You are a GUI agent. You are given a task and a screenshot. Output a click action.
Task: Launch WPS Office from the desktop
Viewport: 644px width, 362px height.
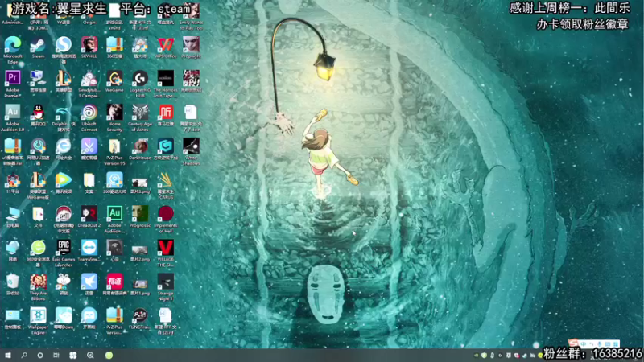coord(166,44)
